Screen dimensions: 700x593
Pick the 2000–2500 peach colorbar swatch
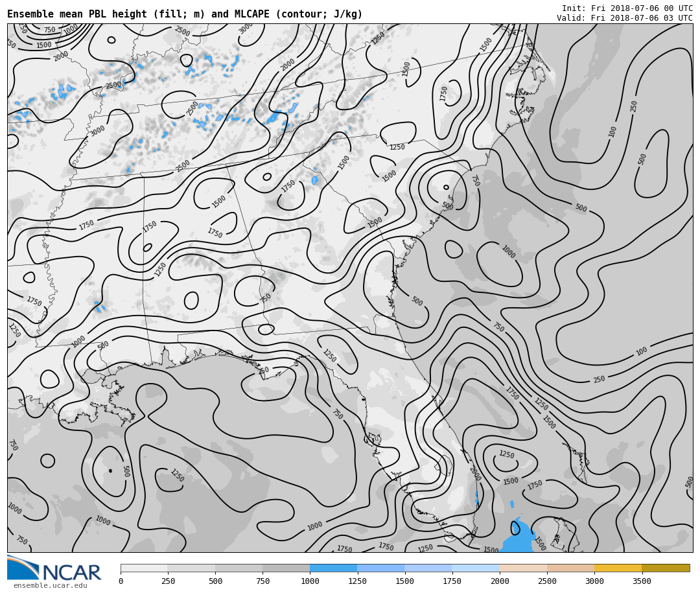click(523, 568)
